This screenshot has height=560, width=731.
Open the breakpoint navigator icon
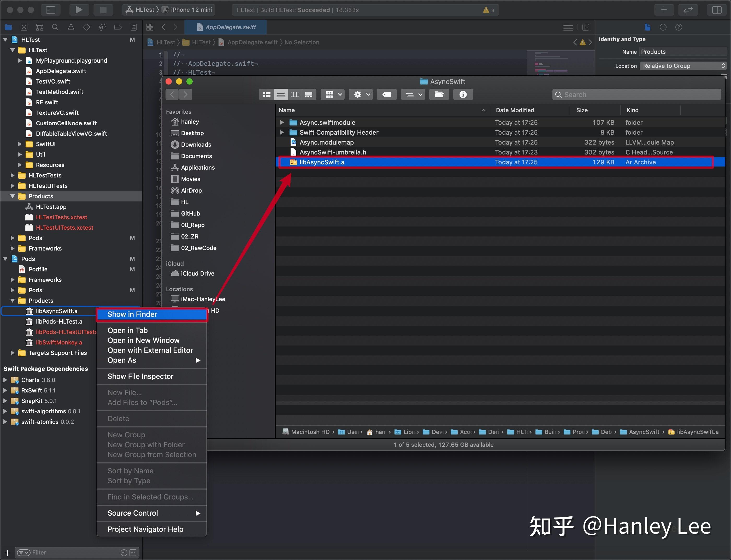click(117, 27)
